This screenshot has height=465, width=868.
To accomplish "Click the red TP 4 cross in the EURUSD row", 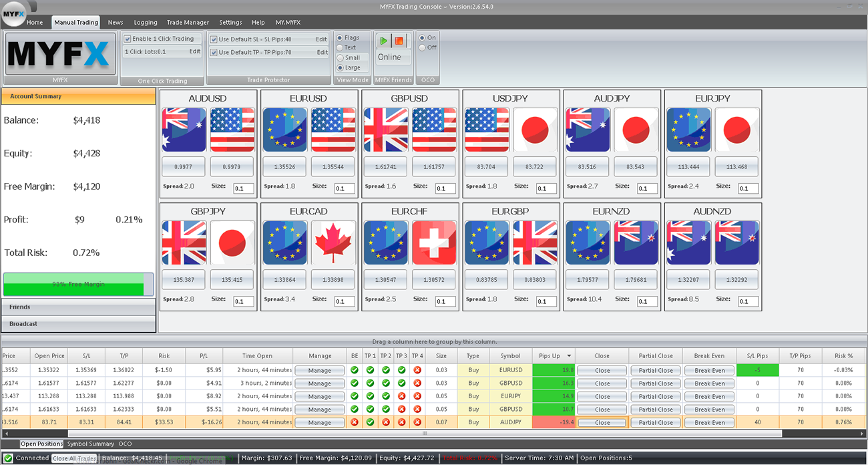I will pyautogui.click(x=417, y=370).
